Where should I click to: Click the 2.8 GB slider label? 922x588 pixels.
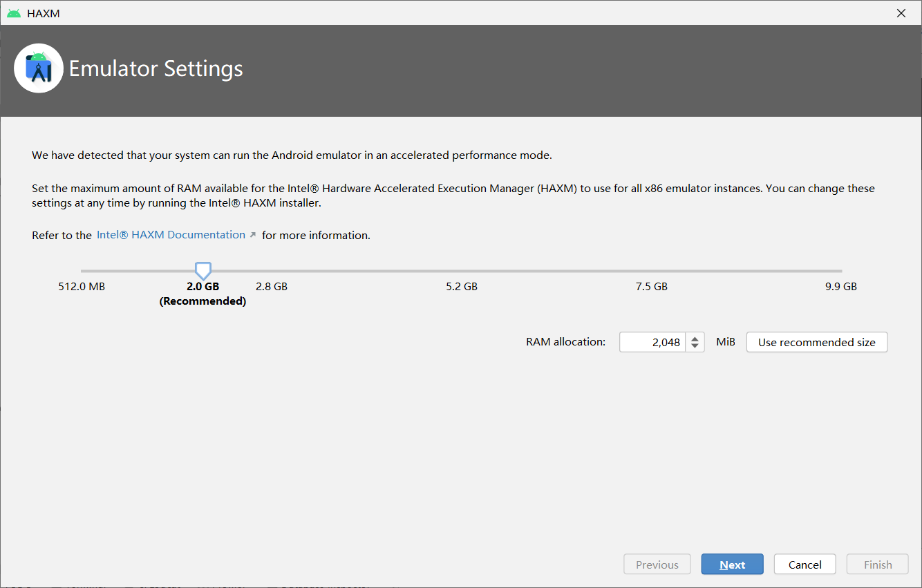tap(272, 286)
